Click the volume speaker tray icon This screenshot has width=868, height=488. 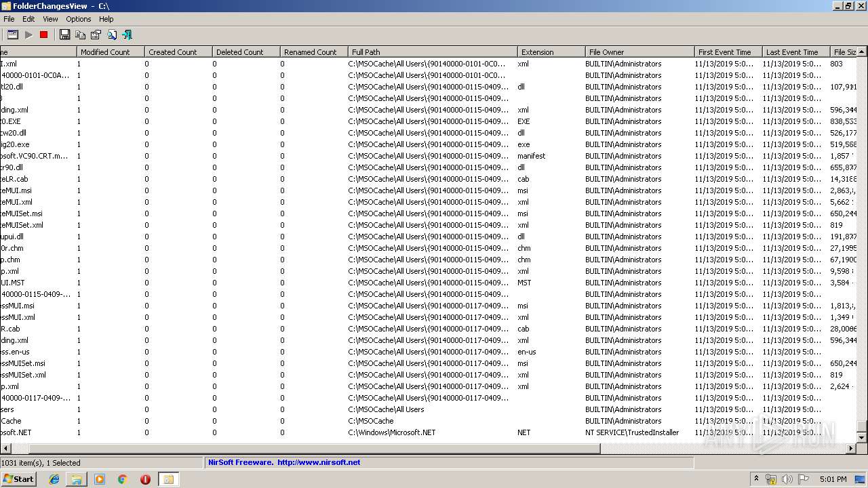point(787,479)
